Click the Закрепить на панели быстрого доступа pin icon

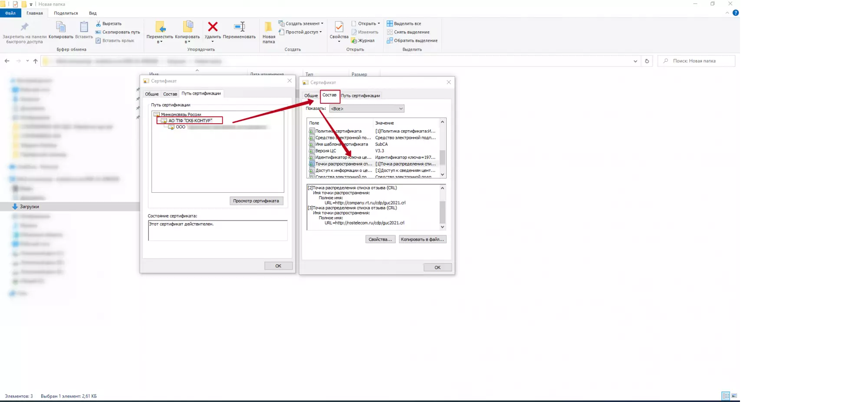pos(24,27)
